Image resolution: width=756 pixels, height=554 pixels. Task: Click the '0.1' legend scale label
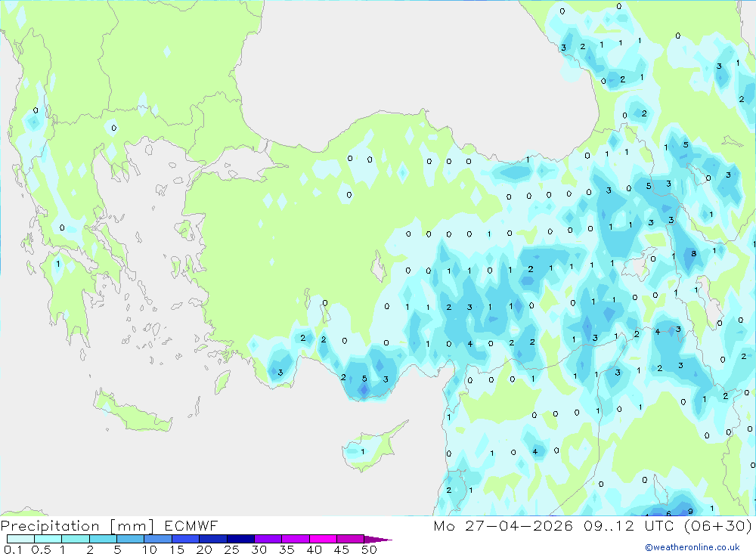point(13,549)
